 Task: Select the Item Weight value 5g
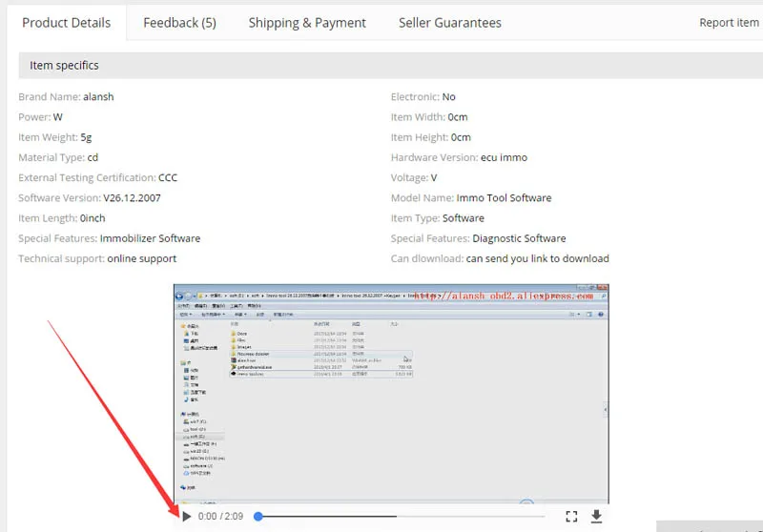(86, 137)
